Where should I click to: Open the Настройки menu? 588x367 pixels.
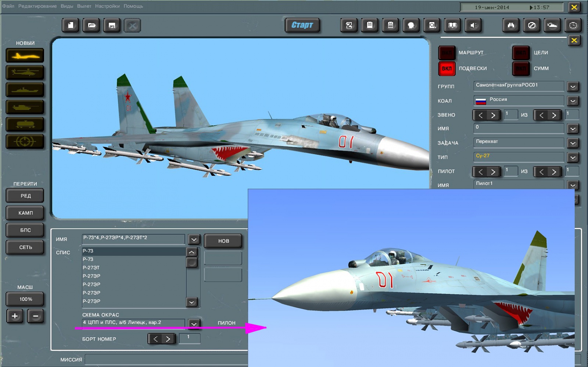click(x=107, y=6)
